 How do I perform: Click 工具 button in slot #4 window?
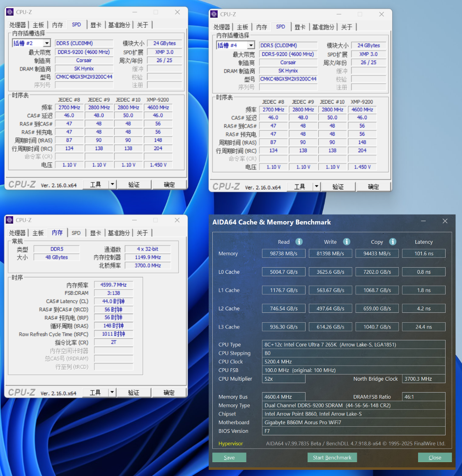[x=300, y=186]
